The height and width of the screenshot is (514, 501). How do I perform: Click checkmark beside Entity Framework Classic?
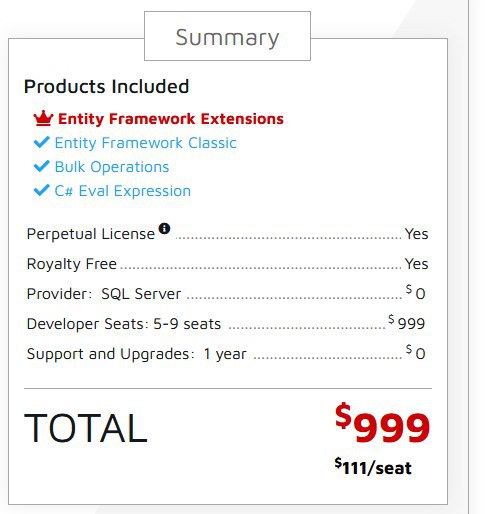point(42,142)
